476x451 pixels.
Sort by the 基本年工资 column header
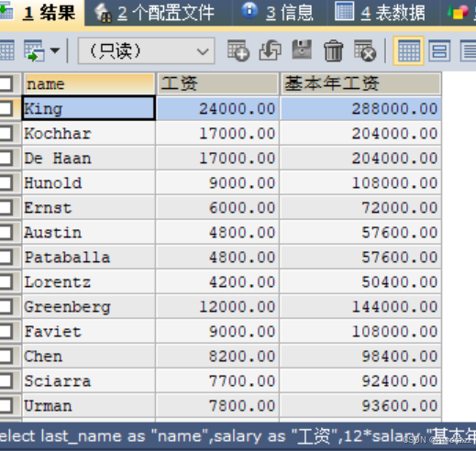pos(360,83)
